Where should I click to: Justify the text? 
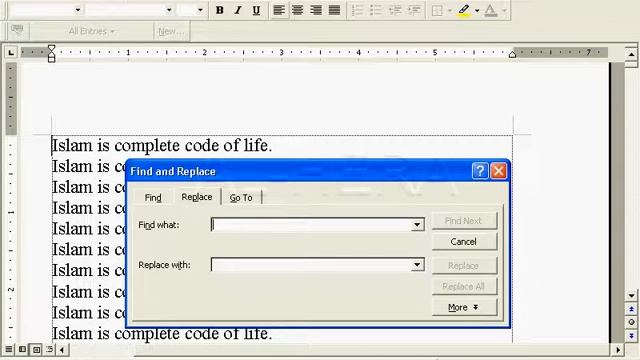coord(334,10)
